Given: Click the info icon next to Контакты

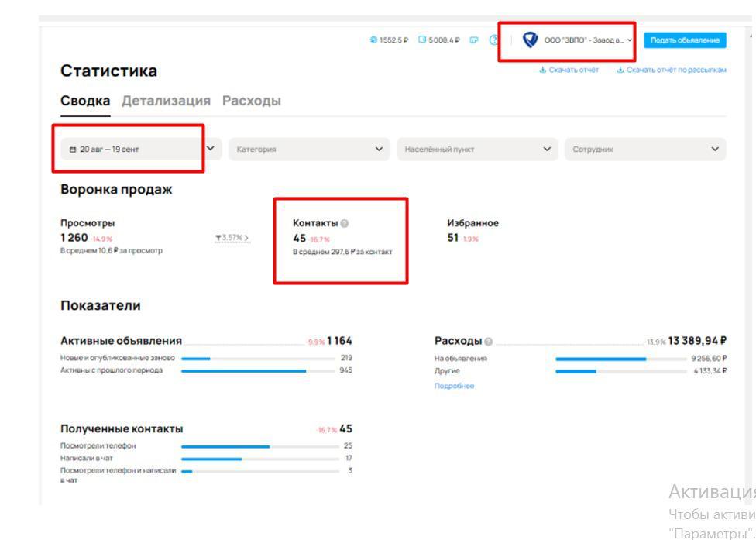Looking at the screenshot, I should [x=344, y=223].
